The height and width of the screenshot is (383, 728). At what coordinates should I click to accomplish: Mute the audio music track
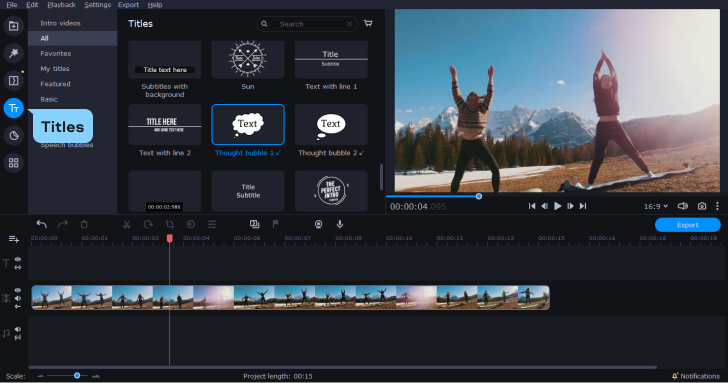(x=18, y=329)
